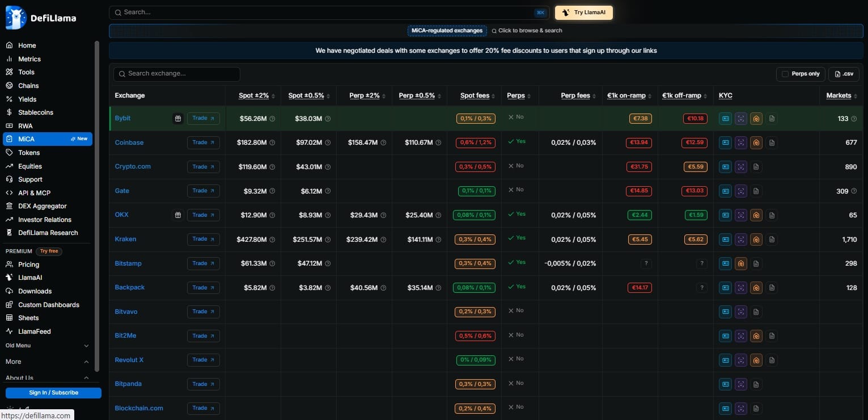
Task: Open the Coinbase exchange link
Action: point(129,142)
